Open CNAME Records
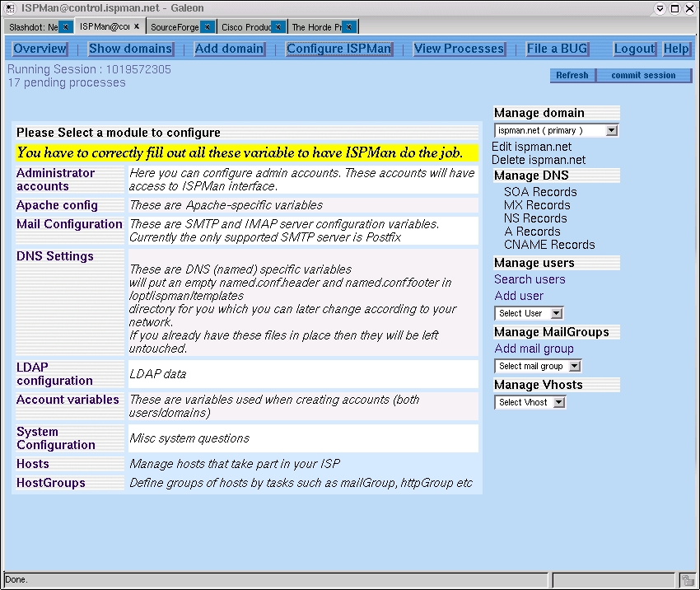The image size is (700, 590). pyautogui.click(x=549, y=245)
